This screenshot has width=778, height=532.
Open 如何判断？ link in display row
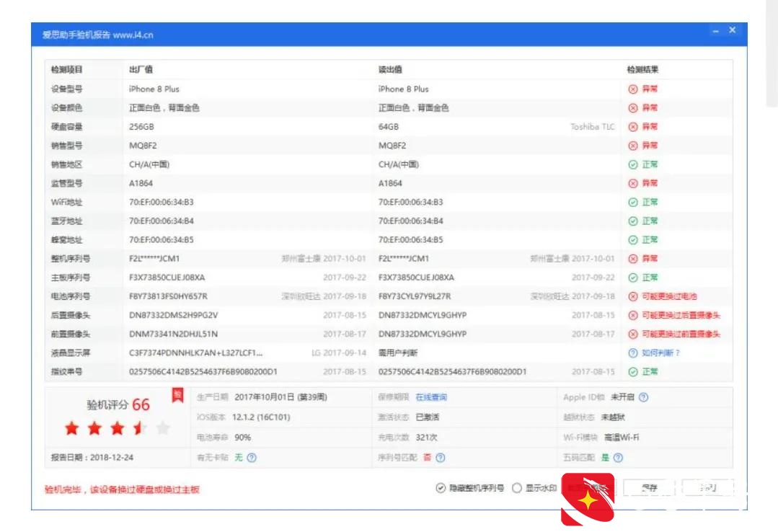(660, 353)
